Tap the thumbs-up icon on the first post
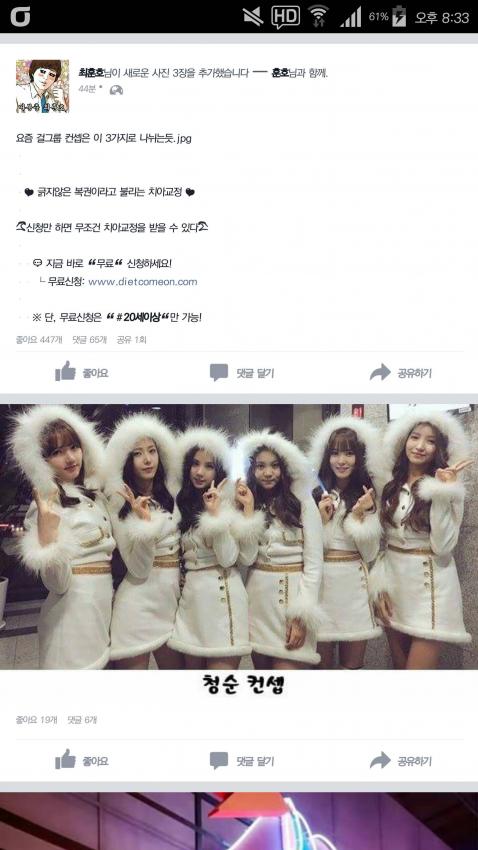 65,371
